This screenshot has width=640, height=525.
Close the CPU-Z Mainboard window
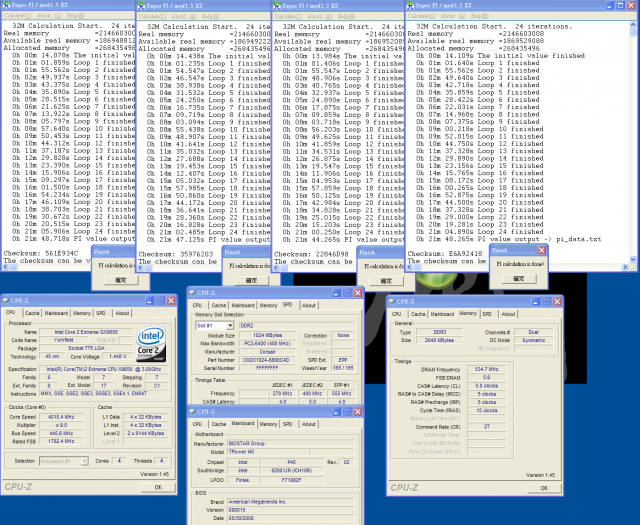[358, 412]
